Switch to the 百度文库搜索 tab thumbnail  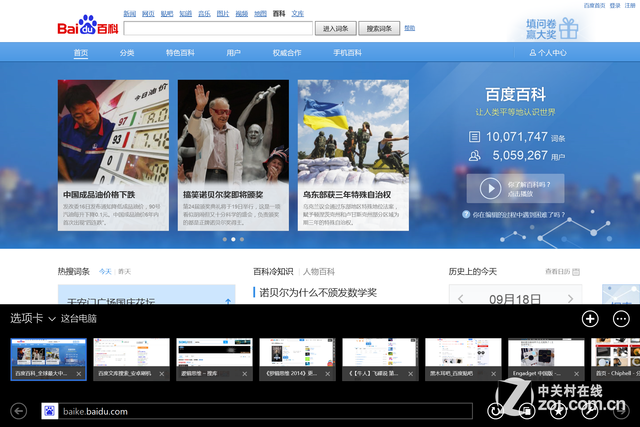click(x=131, y=359)
